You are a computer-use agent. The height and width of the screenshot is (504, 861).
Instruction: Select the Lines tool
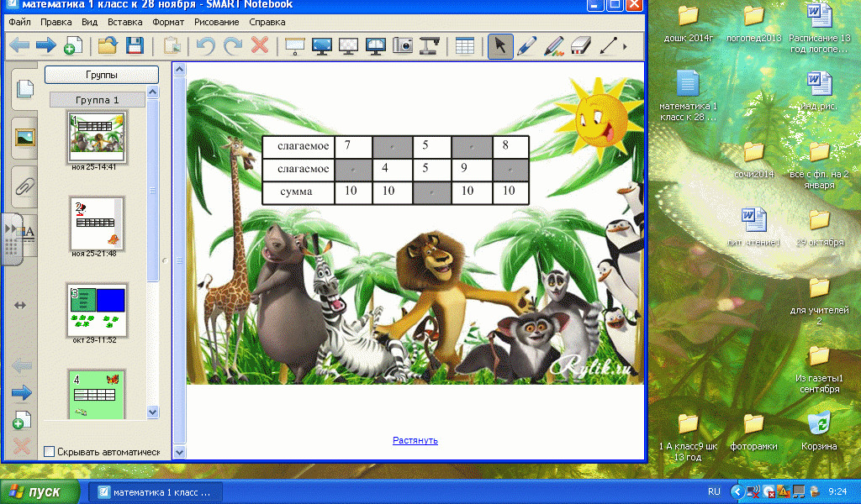point(608,45)
